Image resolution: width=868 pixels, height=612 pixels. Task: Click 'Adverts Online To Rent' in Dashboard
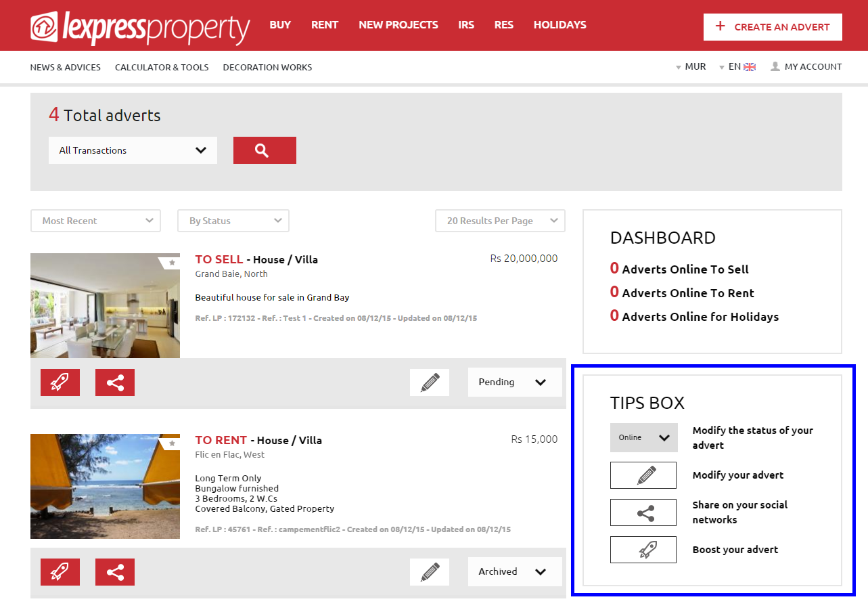(688, 293)
